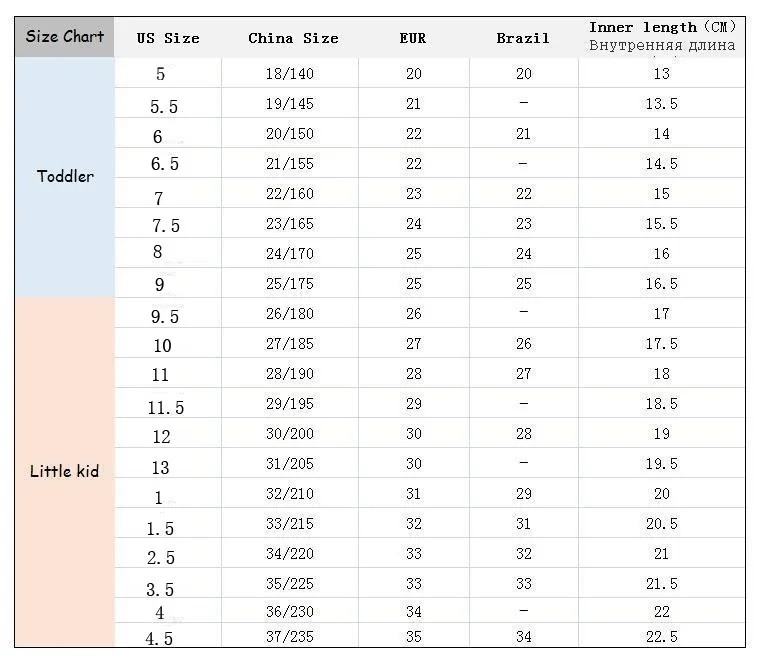
Task: Click the Size Chart header cell
Action: [65, 37]
